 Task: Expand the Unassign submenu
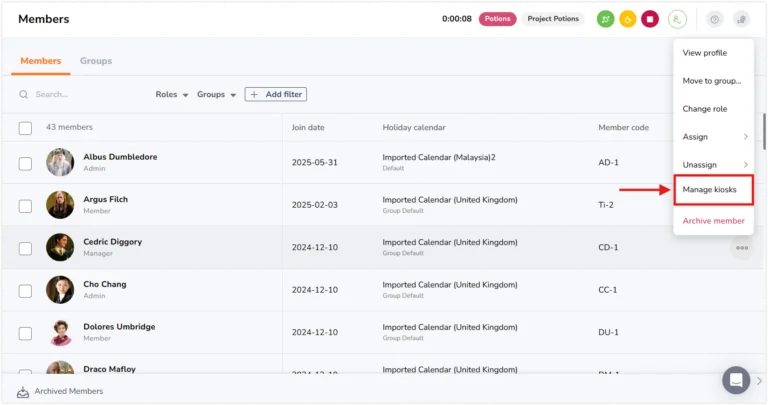coord(714,165)
